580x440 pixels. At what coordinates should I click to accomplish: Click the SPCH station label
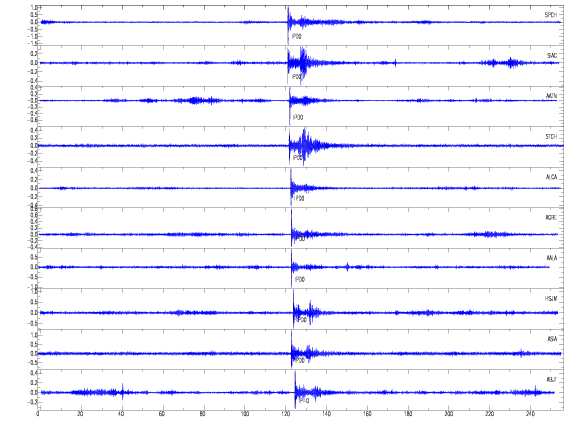click(550, 15)
